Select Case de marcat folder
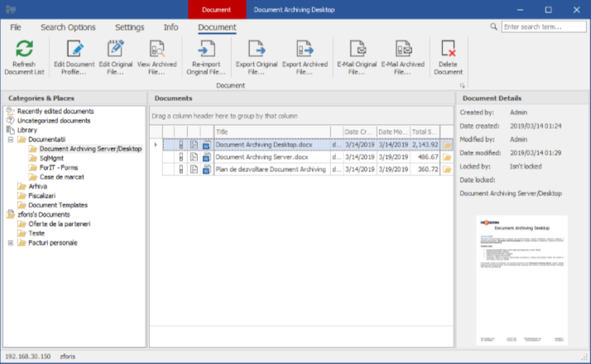The width and height of the screenshot is (591, 364). (62, 177)
